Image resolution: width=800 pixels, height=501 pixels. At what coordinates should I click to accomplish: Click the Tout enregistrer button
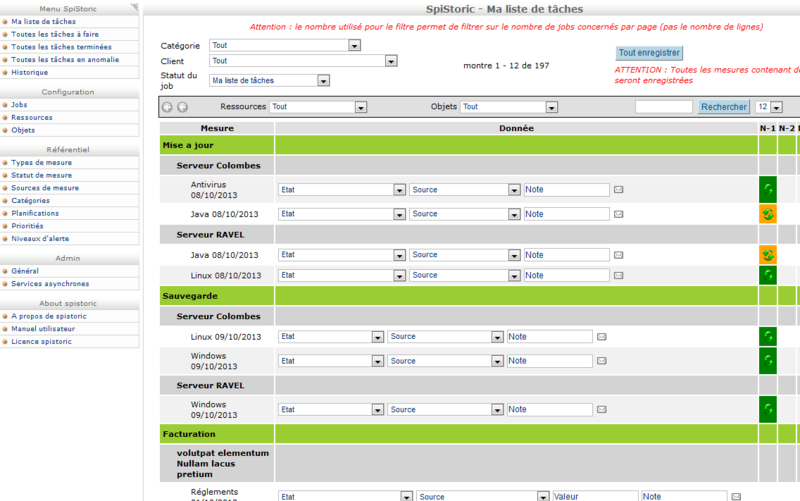pos(649,53)
